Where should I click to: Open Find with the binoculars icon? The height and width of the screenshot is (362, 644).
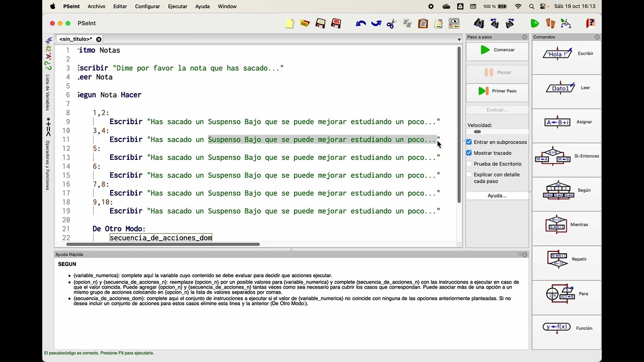[479, 24]
